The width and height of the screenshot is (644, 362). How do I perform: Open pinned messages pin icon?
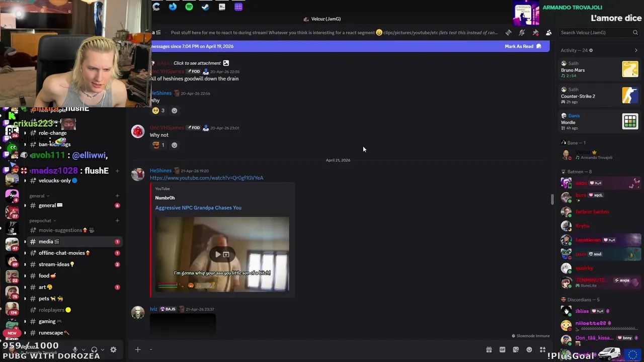click(535, 33)
